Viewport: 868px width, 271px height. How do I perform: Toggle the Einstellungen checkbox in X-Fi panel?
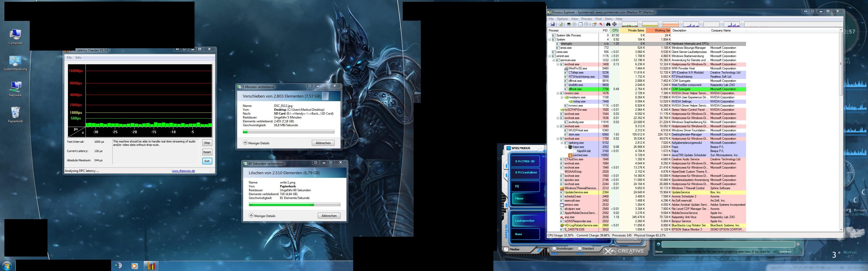554,249
